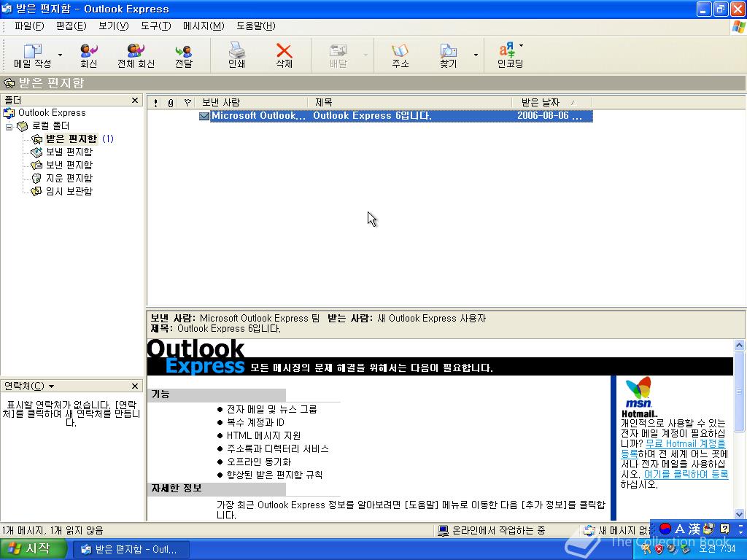747x560 pixels.
Task: Click the 漢 Hanja conversion button
Action: pyautogui.click(x=694, y=529)
